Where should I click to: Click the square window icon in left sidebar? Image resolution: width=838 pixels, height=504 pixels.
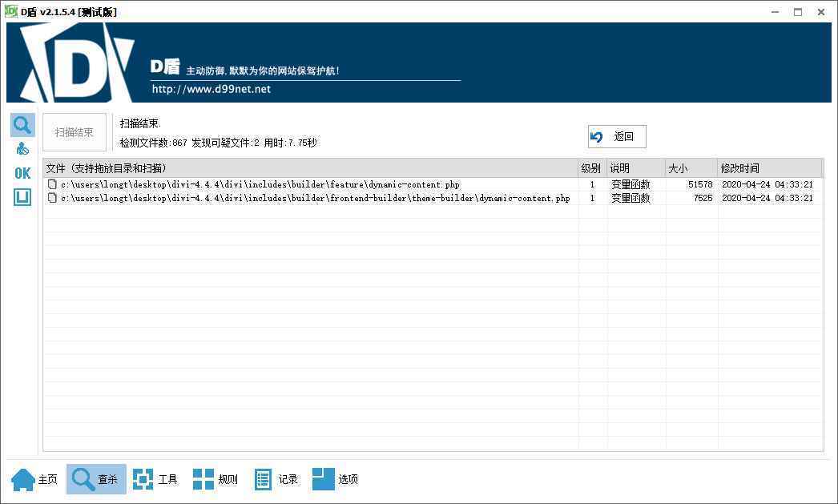coord(22,196)
